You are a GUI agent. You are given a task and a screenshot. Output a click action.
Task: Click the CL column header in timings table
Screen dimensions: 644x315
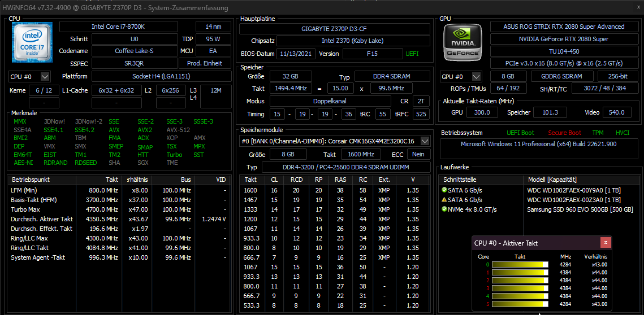coord(274,180)
